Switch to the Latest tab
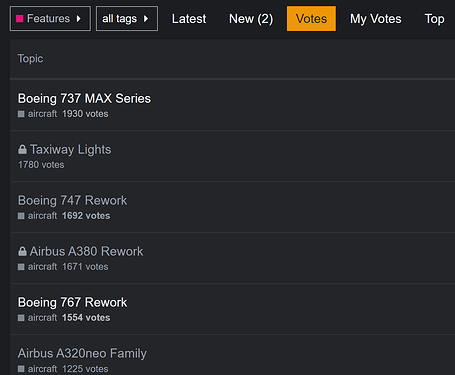Viewport: 455px width, 375px height. pyautogui.click(x=189, y=19)
